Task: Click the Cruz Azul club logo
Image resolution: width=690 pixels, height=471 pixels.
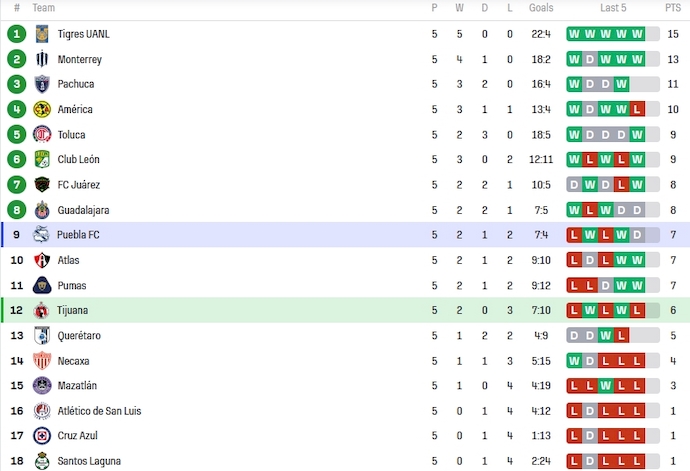Action: point(42,436)
